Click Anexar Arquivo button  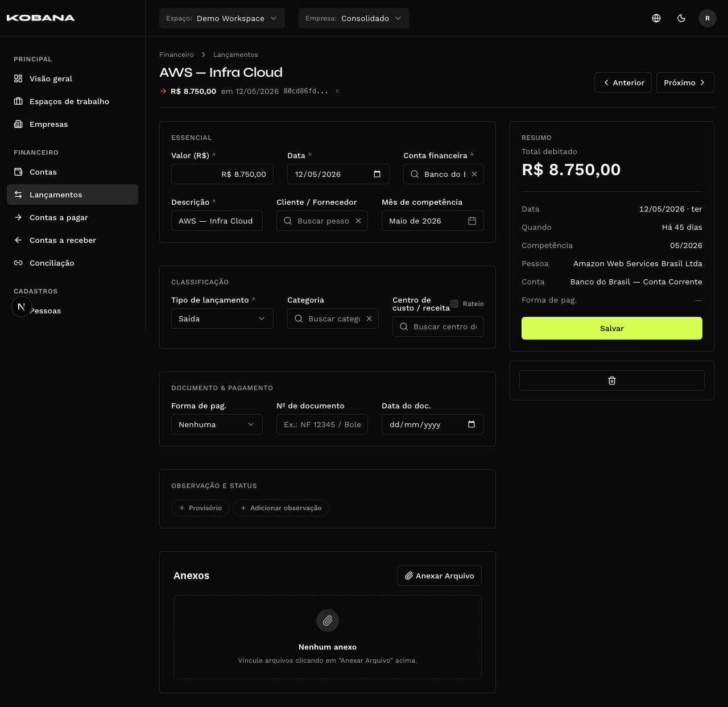439,576
